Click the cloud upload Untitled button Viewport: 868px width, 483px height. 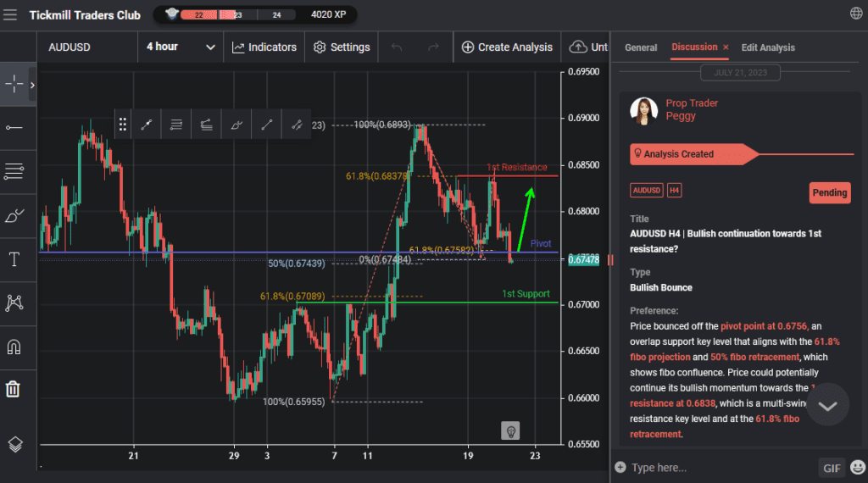coord(588,47)
